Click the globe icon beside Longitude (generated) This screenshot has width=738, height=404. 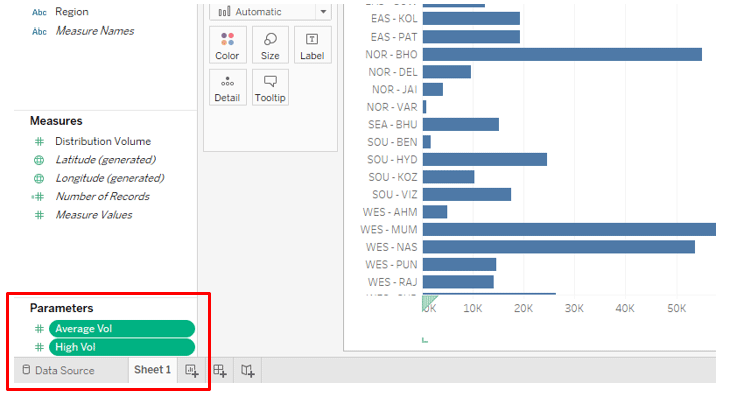39,178
